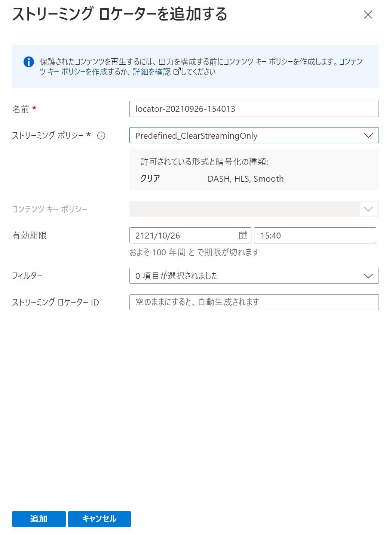Select the 名前 field containing locator-20210926-154013
The height and width of the screenshot is (535, 392).
click(x=254, y=109)
